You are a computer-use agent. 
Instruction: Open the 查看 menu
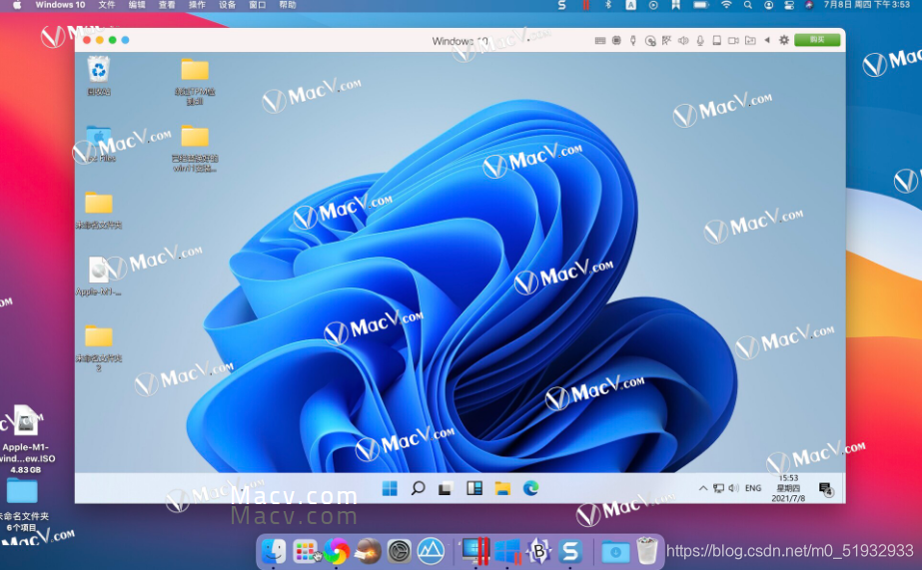pyautogui.click(x=167, y=5)
